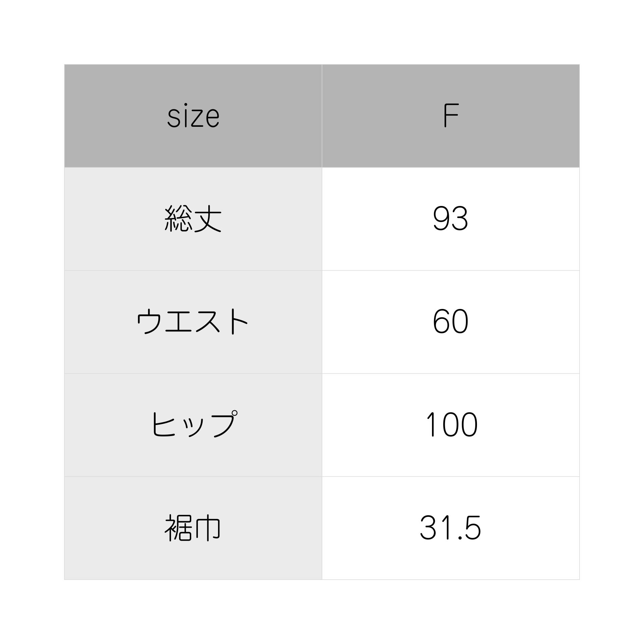This screenshot has width=644, height=644.
Task: Click white margin left of the table
Action: tap(32, 322)
